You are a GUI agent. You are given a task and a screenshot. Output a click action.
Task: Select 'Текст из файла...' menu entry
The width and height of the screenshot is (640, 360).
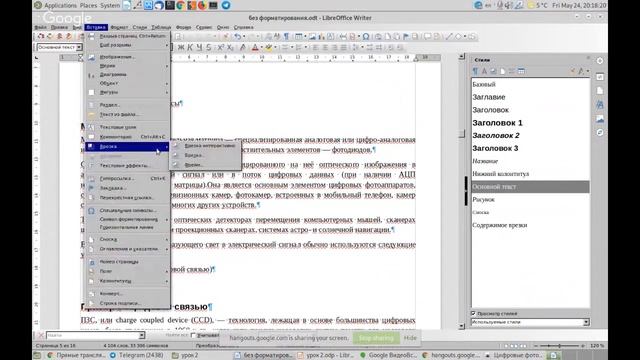coord(127,114)
